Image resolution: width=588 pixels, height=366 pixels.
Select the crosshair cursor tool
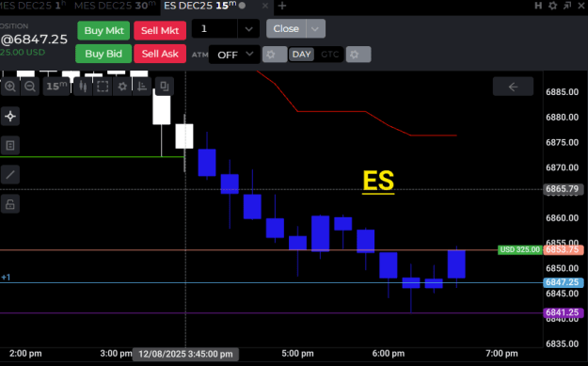(10, 117)
